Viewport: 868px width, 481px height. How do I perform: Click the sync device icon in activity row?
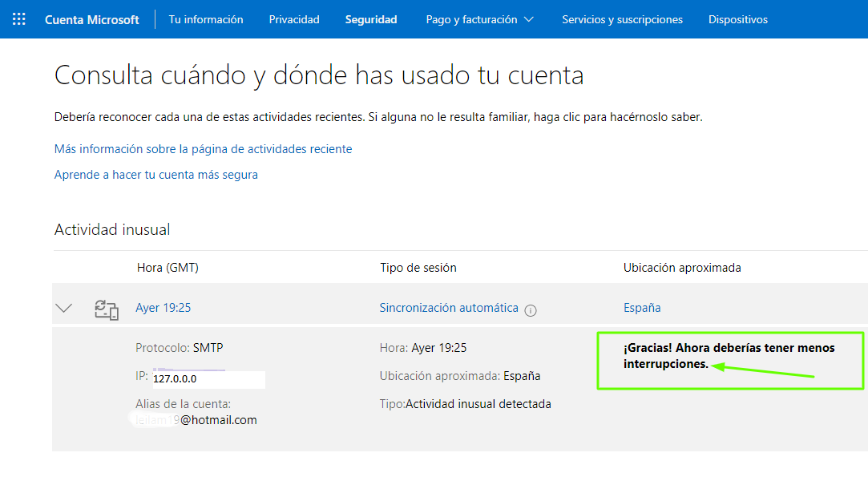(106, 309)
